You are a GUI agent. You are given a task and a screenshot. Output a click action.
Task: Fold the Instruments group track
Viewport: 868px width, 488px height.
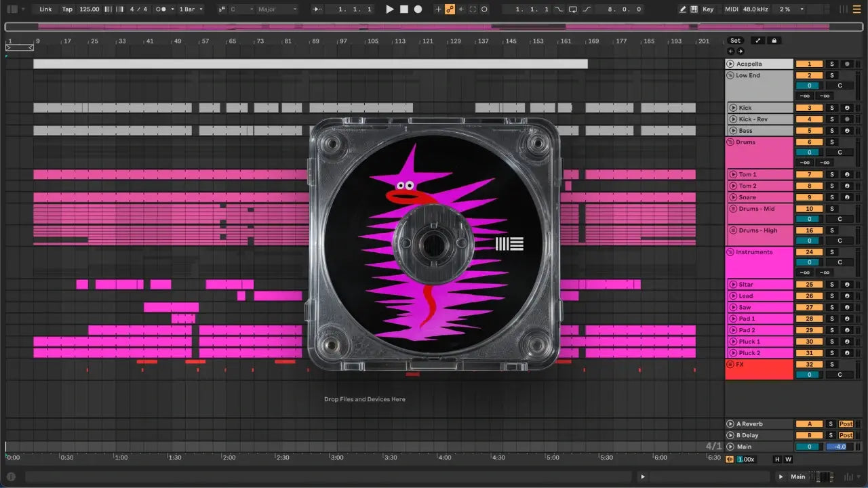(730, 252)
